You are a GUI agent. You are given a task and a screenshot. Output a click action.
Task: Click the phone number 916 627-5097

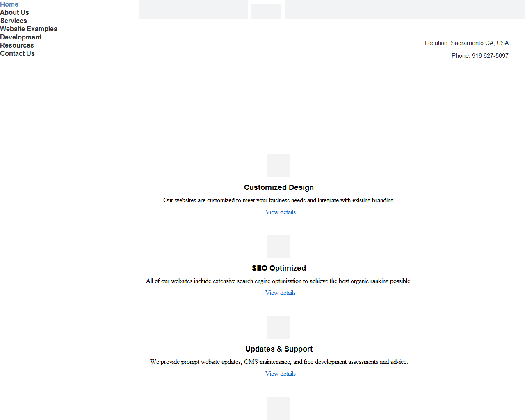(x=490, y=56)
